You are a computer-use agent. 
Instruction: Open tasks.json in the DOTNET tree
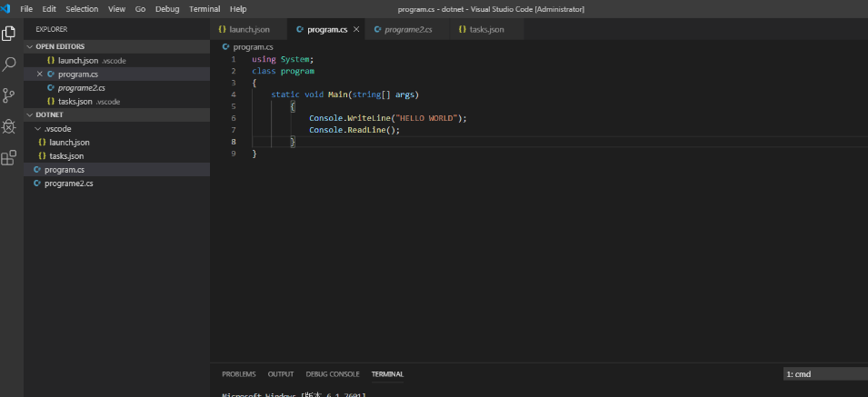68,156
